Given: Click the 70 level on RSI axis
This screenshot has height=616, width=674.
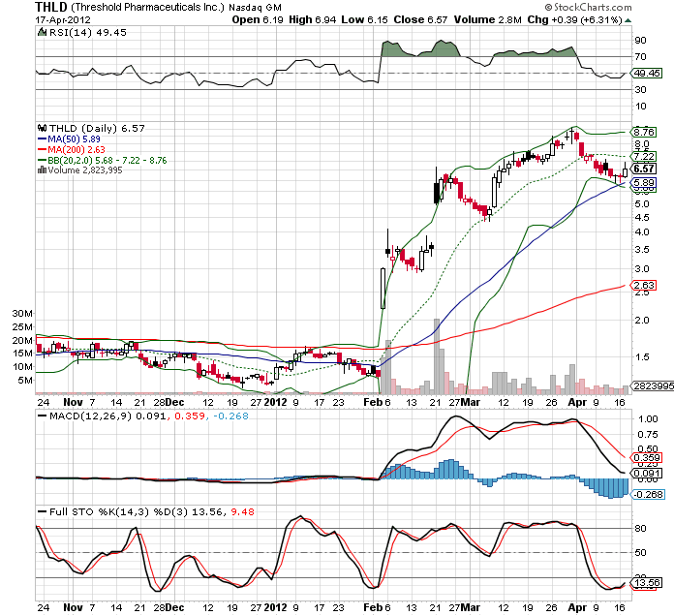Looking at the screenshot, I should coord(640,57).
